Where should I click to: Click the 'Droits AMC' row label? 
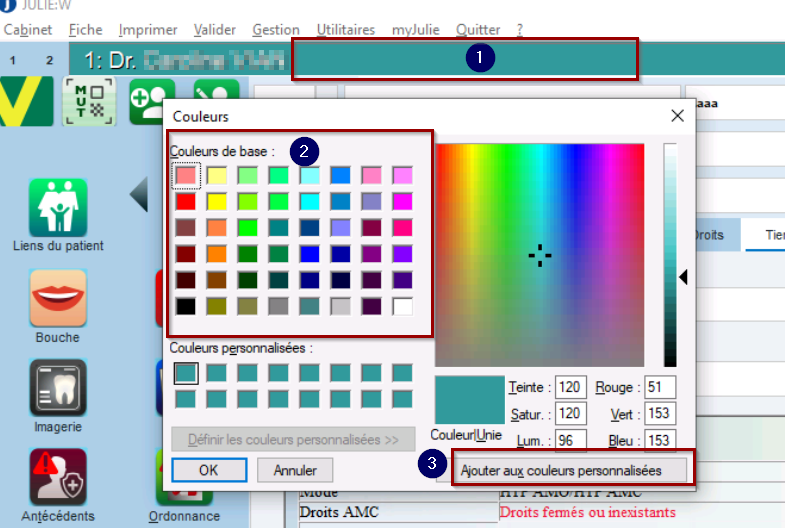click(339, 512)
